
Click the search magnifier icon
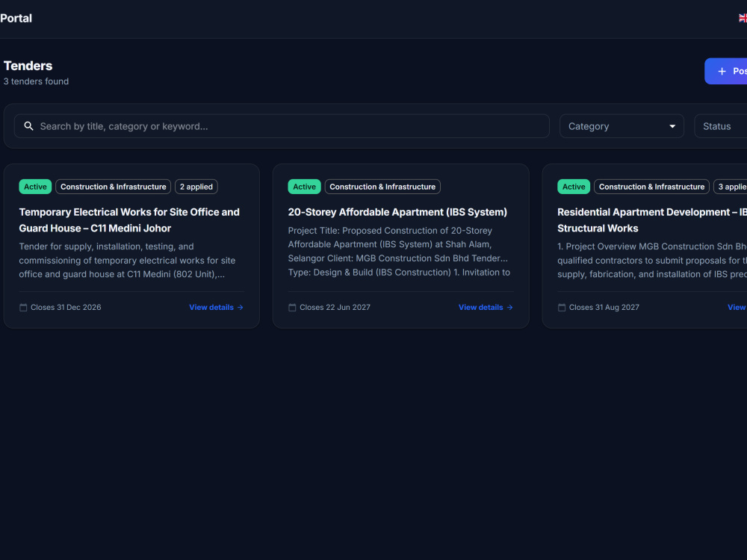(28, 126)
